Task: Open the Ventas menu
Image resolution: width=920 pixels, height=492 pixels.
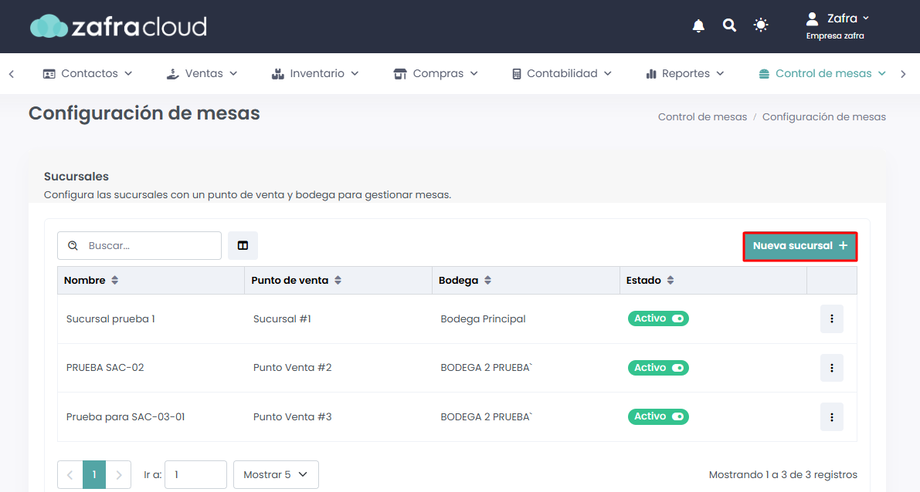Action: 202,73
